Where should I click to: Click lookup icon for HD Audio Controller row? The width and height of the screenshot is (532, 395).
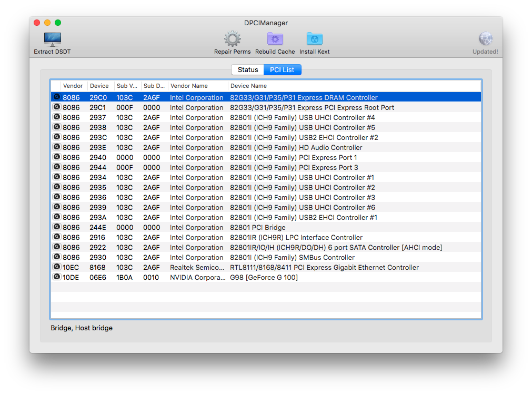[x=57, y=147]
